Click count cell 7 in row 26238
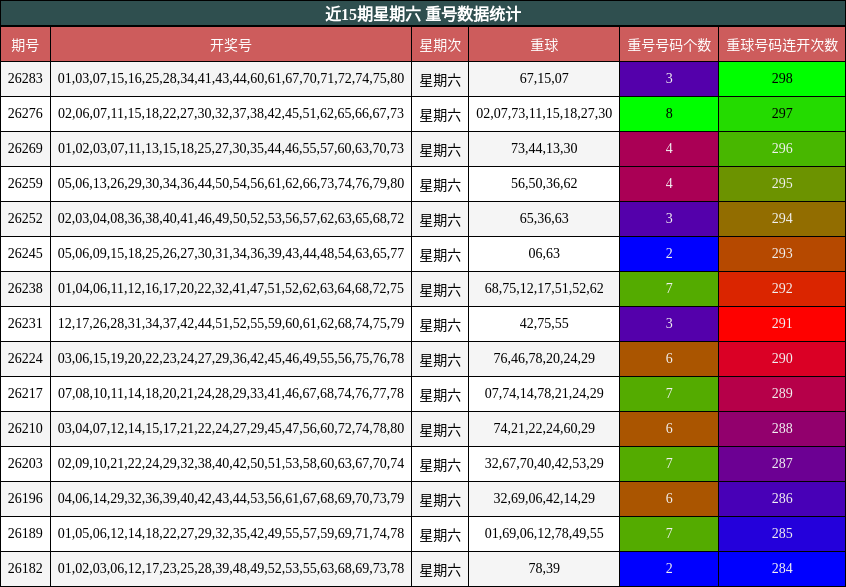This screenshot has width=846, height=587. (669, 289)
